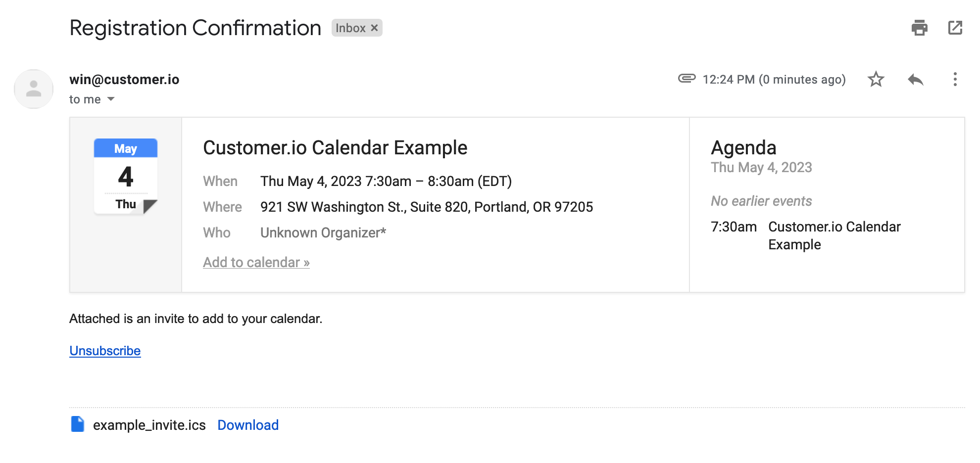980x463 pixels.
Task: Expand the 'to me' recipient details arrow
Action: point(111,99)
